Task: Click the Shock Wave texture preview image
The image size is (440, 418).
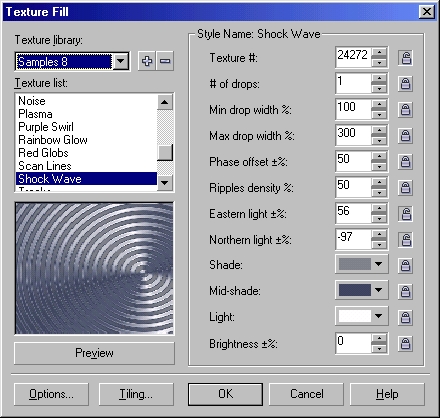Action: point(94,268)
